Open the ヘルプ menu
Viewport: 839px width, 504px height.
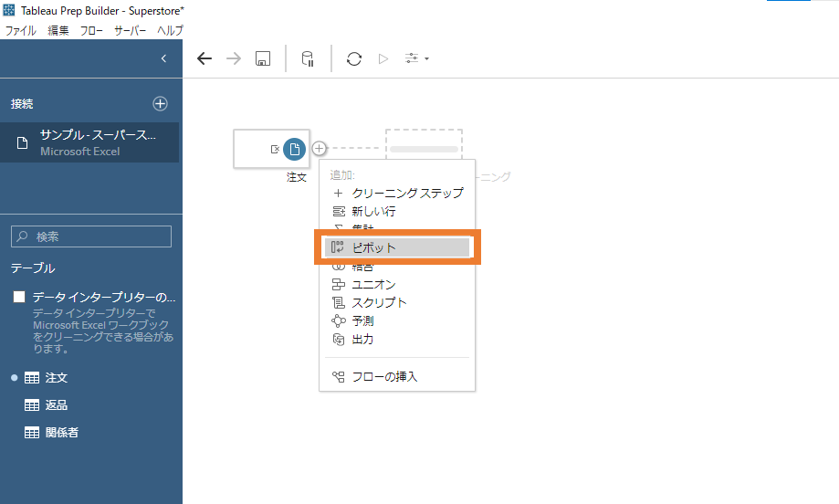click(170, 30)
